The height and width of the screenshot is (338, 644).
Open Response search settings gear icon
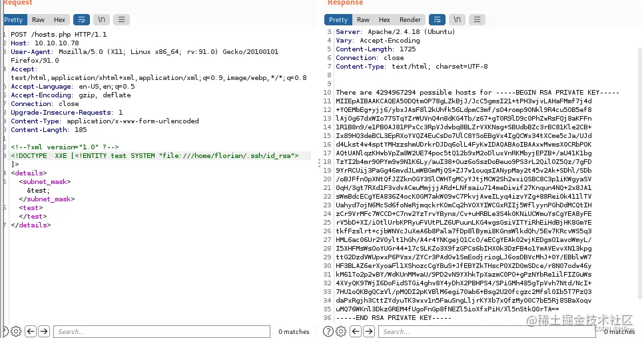(341, 331)
